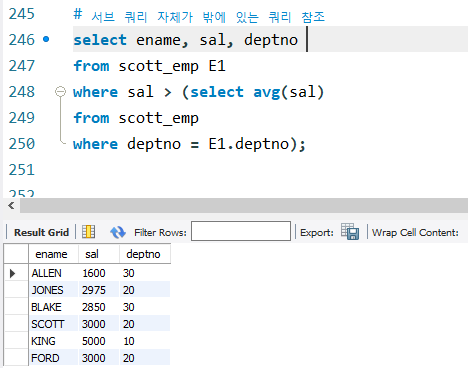
Task: Click the salary value 2850
Action: pyautogui.click(x=94, y=307)
